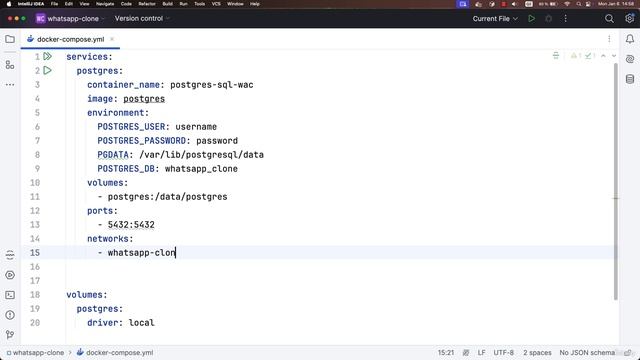Viewport: 640px width, 360px height.
Task: Click the POSTGRES_PASSWORD key text
Action: tap(141, 140)
